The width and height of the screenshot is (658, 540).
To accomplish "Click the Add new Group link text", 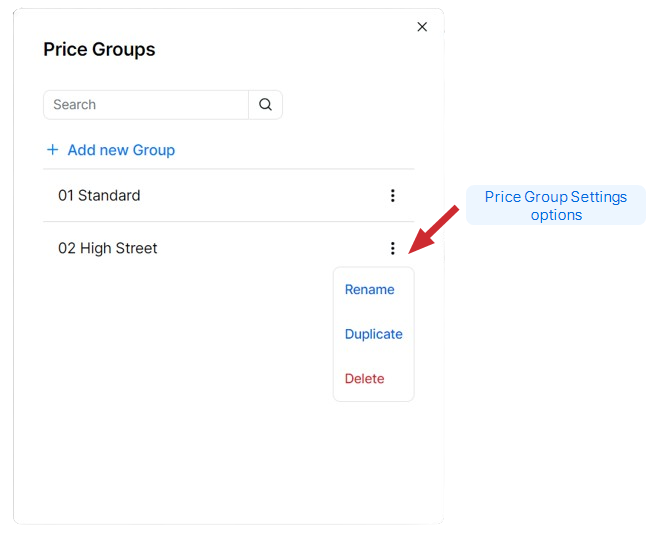I will (x=121, y=150).
